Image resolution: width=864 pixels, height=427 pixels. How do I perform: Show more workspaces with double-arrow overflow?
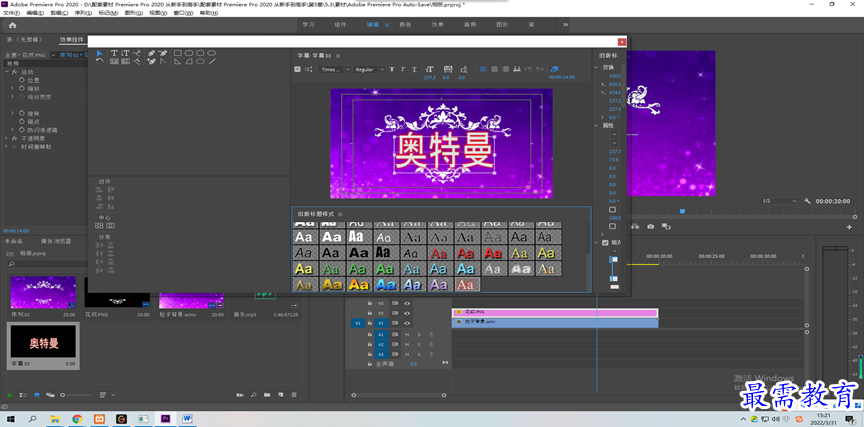click(x=565, y=25)
